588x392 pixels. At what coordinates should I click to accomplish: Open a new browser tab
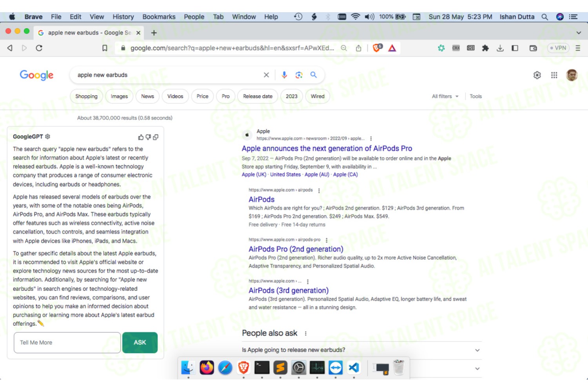154,33
